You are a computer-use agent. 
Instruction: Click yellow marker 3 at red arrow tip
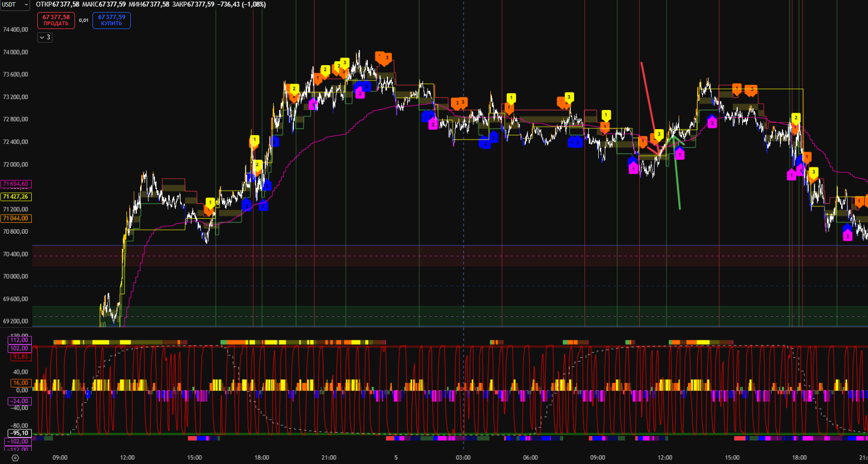pos(659,134)
